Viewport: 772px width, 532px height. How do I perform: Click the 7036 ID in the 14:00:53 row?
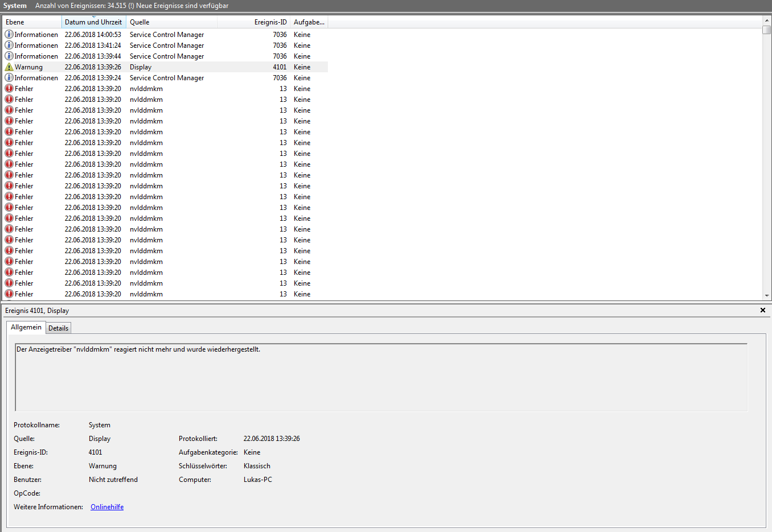(x=280, y=35)
